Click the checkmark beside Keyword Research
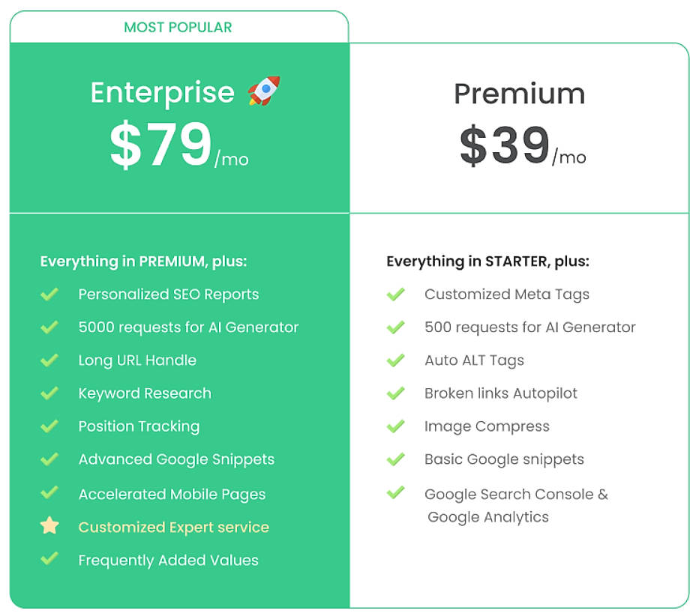The image size is (699, 616). [x=49, y=393]
